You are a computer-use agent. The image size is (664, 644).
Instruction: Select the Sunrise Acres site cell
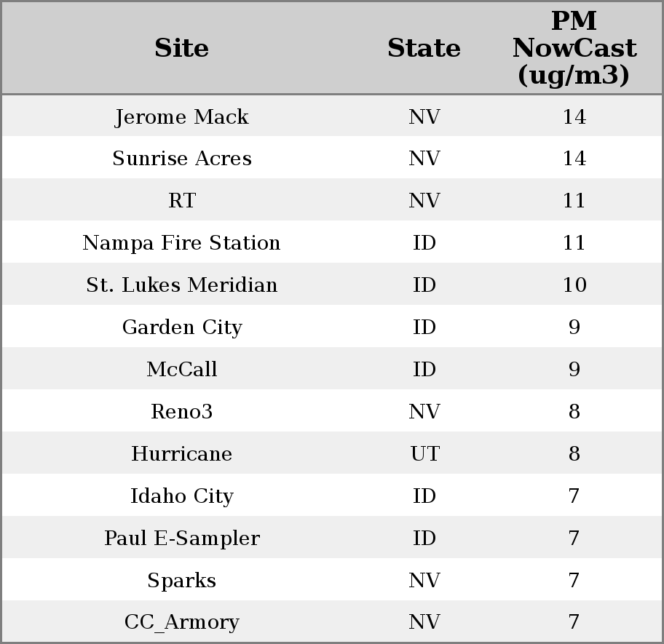(182, 159)
